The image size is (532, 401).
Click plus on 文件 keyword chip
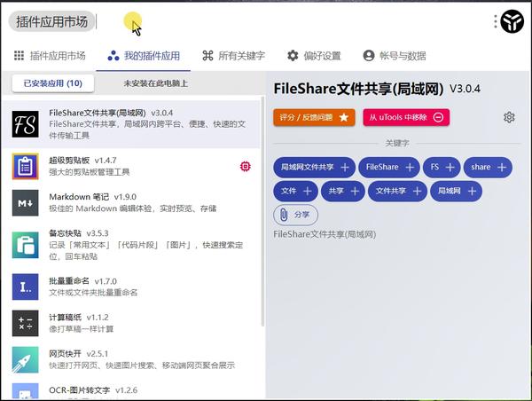(x=308, y=192)
